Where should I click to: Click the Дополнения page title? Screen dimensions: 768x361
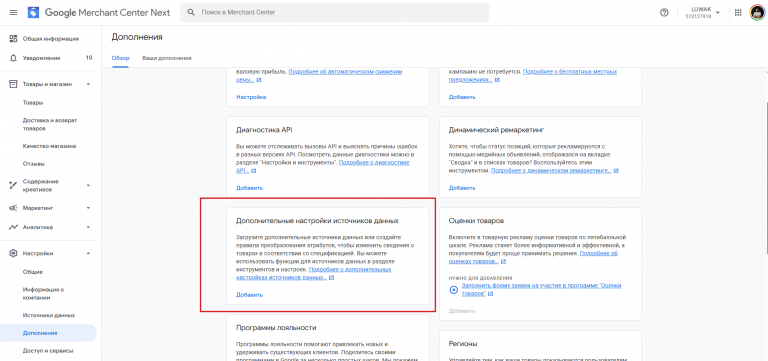(x=137, y=37)
